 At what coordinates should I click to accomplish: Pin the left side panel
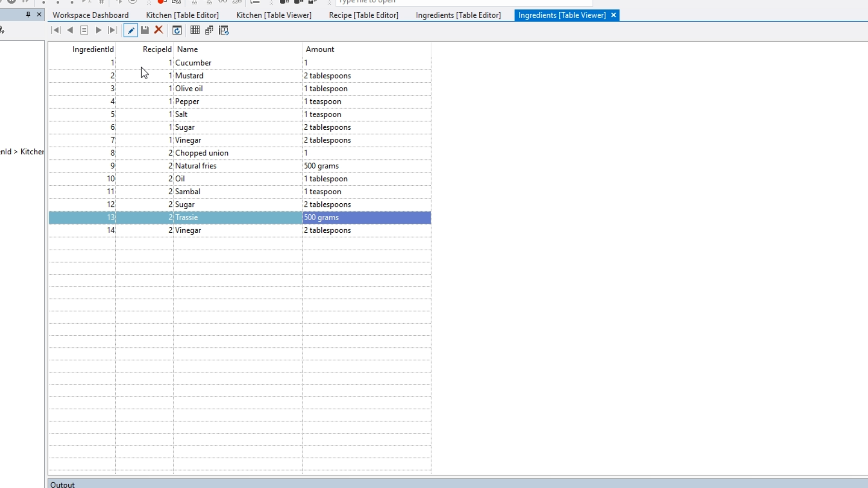coord(28,14)
